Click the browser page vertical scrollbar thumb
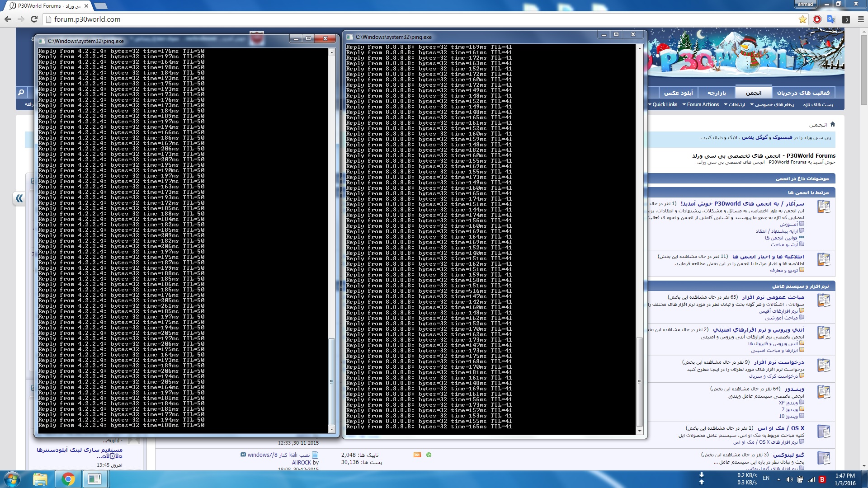 (864, 70)
